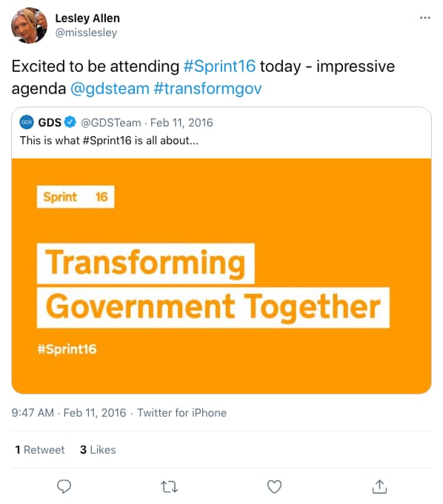This screenshot has height=504, width=443.
Task: Click the retweet arrows icon
Action: (x=169, y=487)
